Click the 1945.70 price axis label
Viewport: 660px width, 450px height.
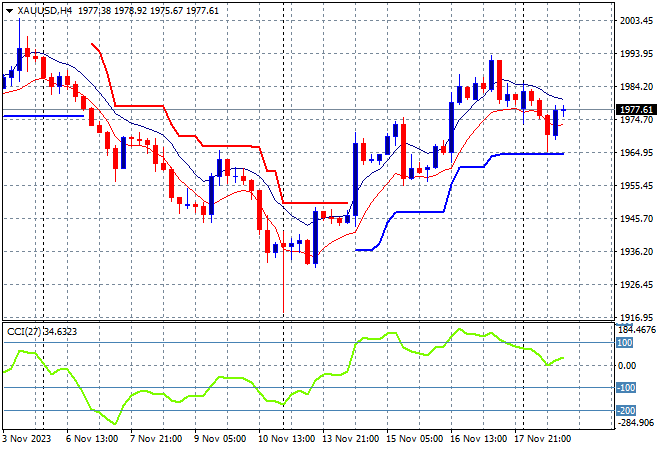point(636,218)
